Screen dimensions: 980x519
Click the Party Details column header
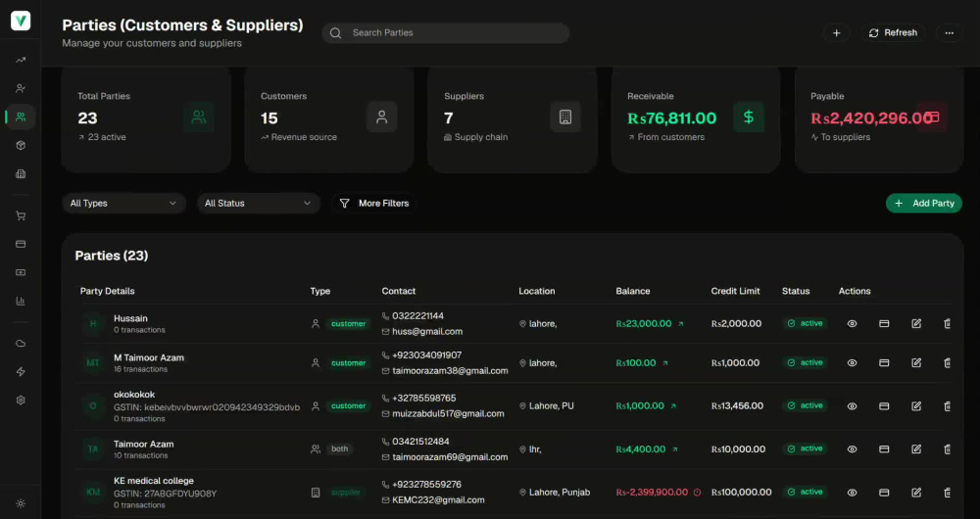click(x=108, y=291)
